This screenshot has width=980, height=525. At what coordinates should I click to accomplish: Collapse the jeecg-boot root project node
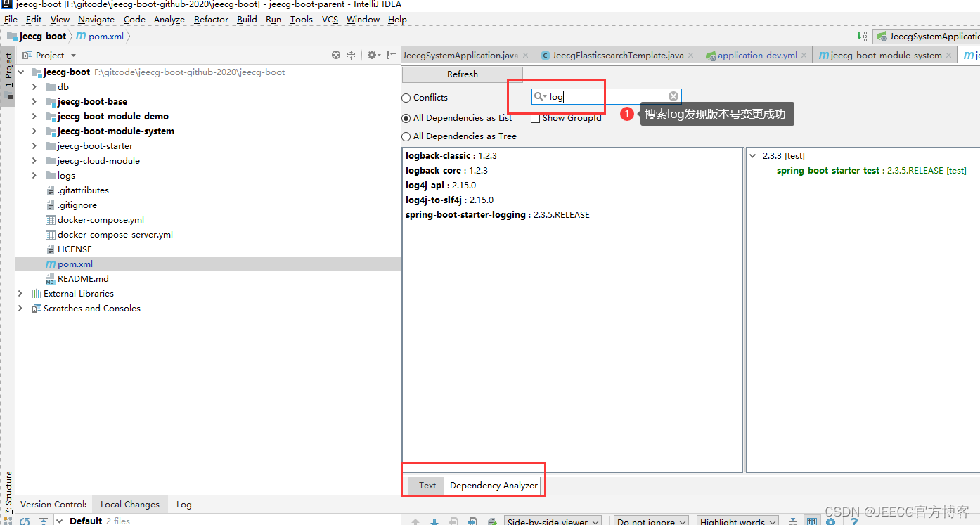click(20, 72)
